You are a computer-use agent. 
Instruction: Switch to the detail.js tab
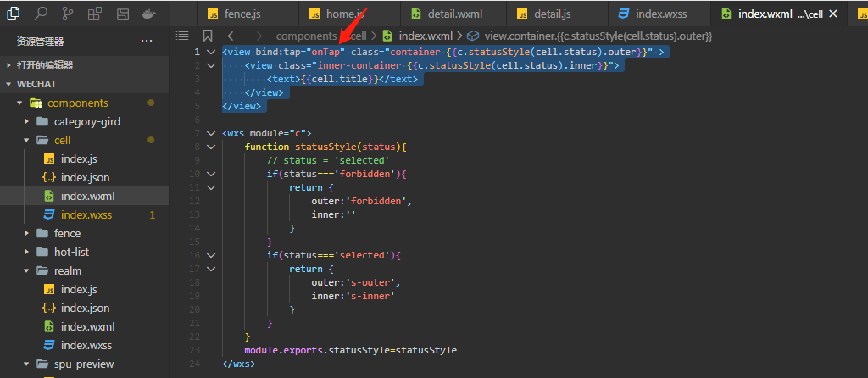click(552, 14)
